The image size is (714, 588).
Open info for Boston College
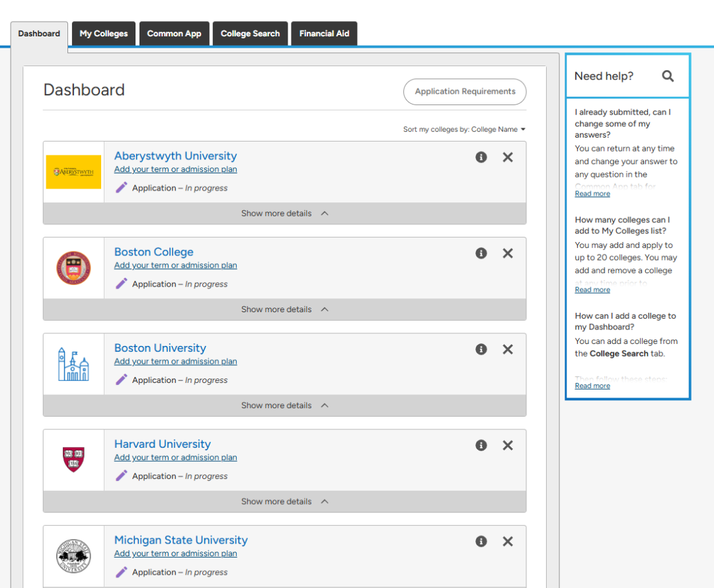click(481, 253)
